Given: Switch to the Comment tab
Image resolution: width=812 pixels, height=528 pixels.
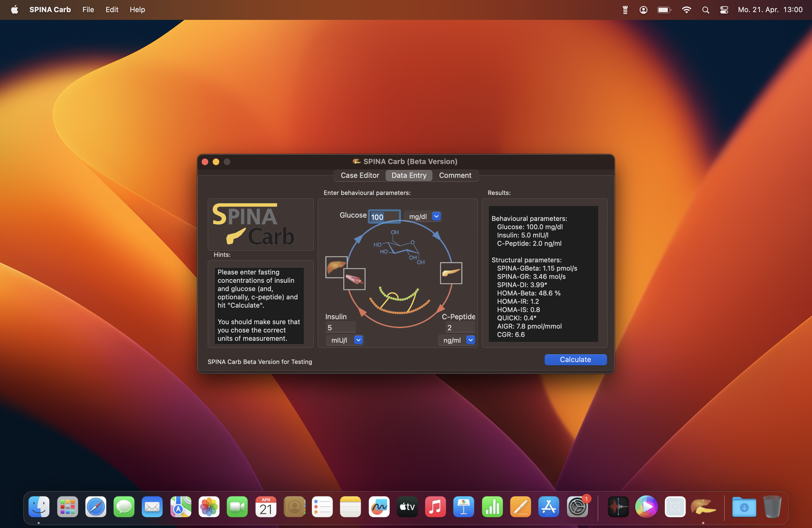Looking at the screenshot, I should tap(455, 175).
